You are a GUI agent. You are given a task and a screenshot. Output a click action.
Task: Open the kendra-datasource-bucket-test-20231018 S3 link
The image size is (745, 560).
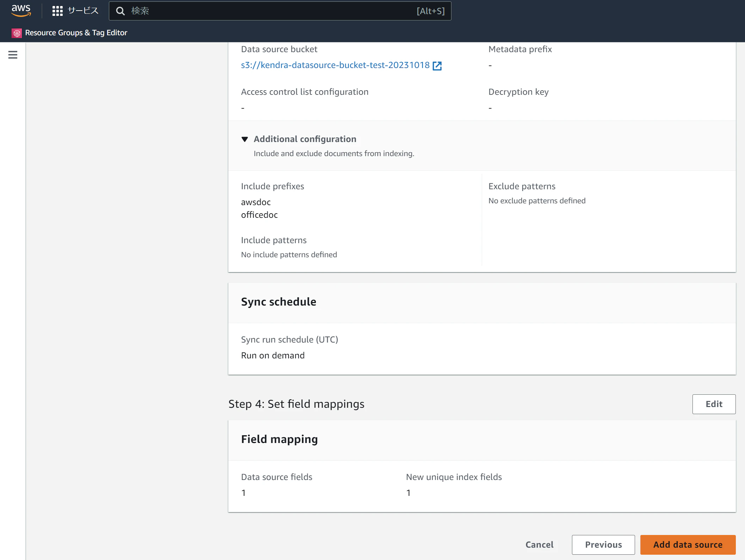pyautogui.click(x=335, y=65)
